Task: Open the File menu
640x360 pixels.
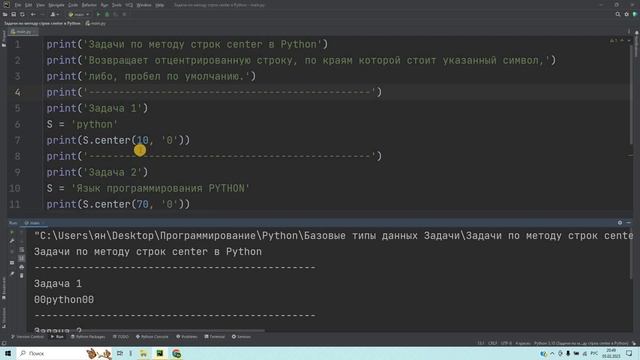Action: (18, 5)
